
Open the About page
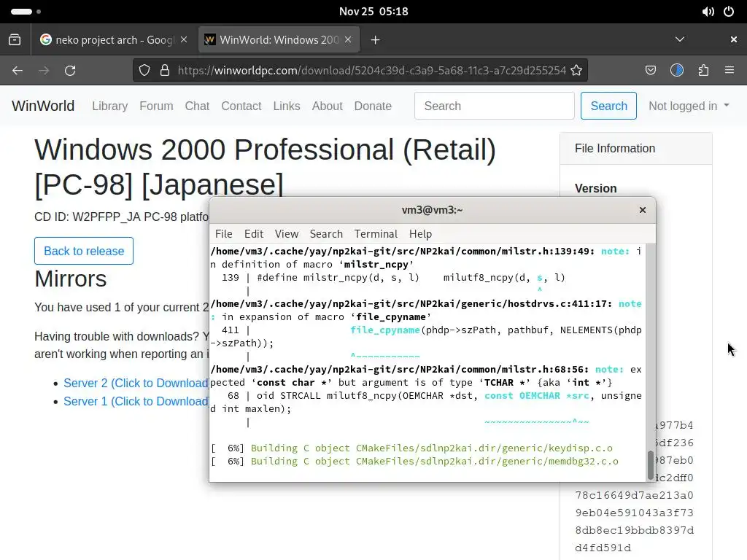[327, 106]
